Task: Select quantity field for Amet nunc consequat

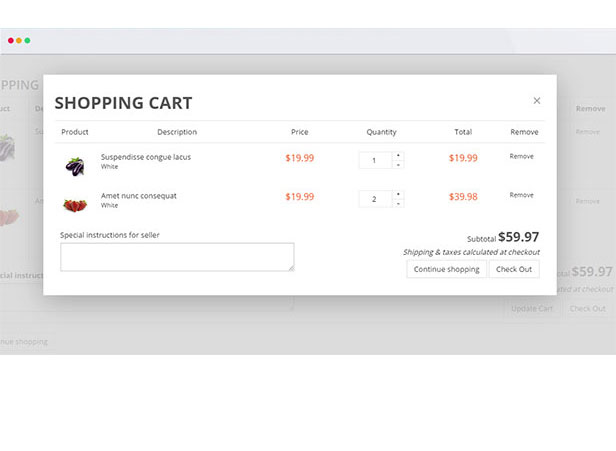Action: pos(375,199)
